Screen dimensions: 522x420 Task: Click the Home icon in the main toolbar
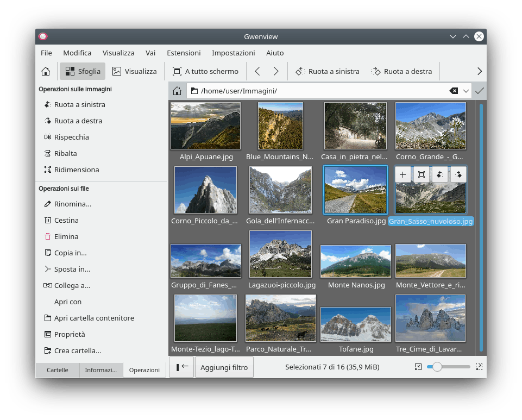pos(46,71)
